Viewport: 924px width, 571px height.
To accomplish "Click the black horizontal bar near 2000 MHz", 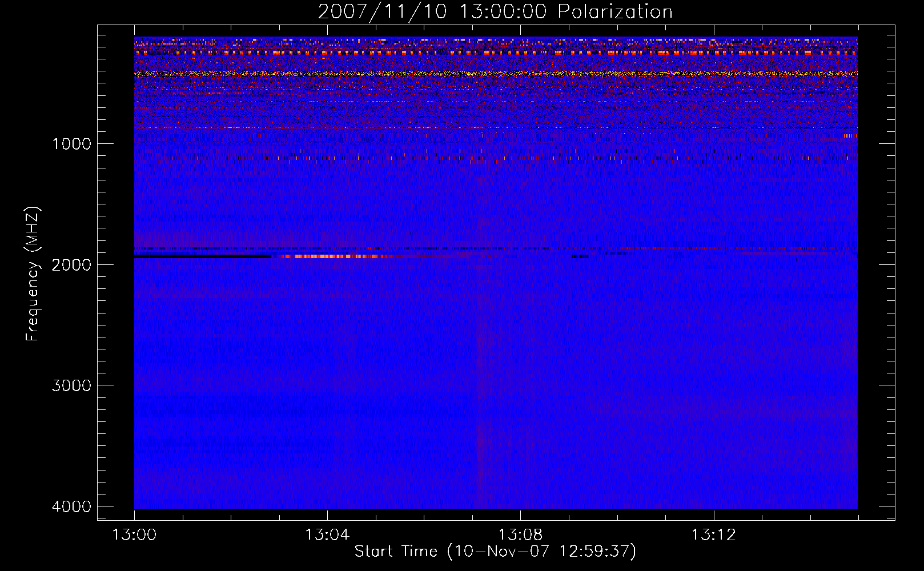I will [202, 256].
